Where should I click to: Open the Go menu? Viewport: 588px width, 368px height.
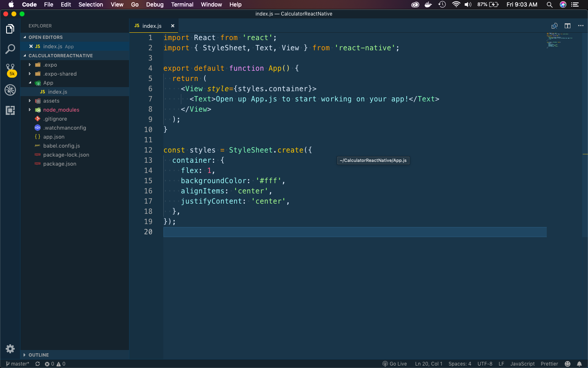click(135, 4)
